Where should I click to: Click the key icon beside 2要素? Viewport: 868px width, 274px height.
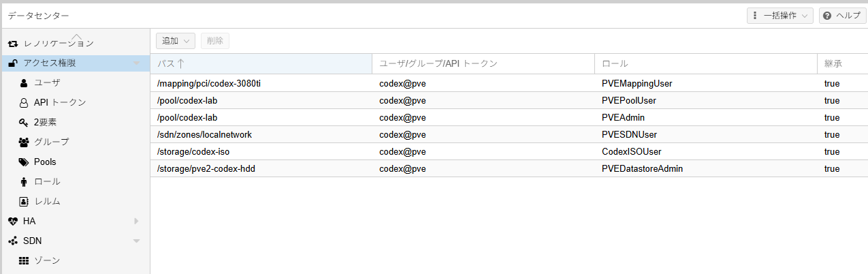24,123
